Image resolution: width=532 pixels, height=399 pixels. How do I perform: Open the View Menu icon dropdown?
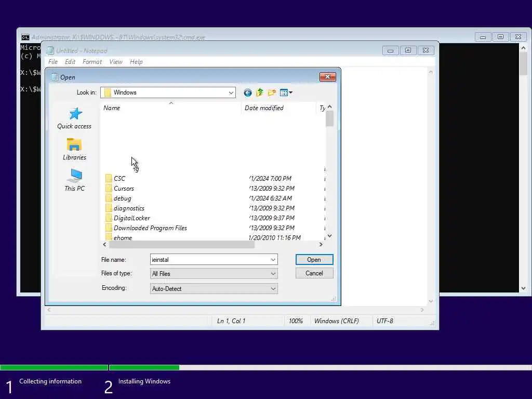pyautogui.click(x=286, y=92)
